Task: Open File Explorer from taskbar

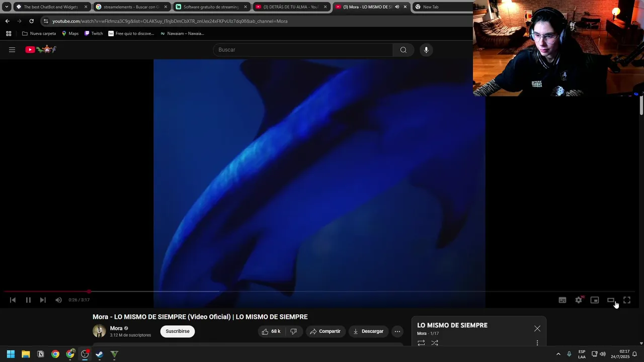Action: click(x=26, y=354)
